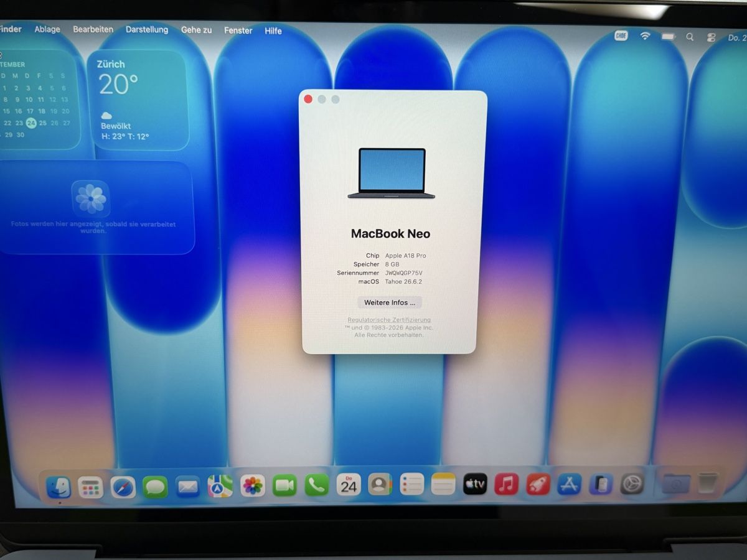The height and width of the screenshot is (560, 747).
Task: Click the Weitere Infos button
Action: click(390, 302)
